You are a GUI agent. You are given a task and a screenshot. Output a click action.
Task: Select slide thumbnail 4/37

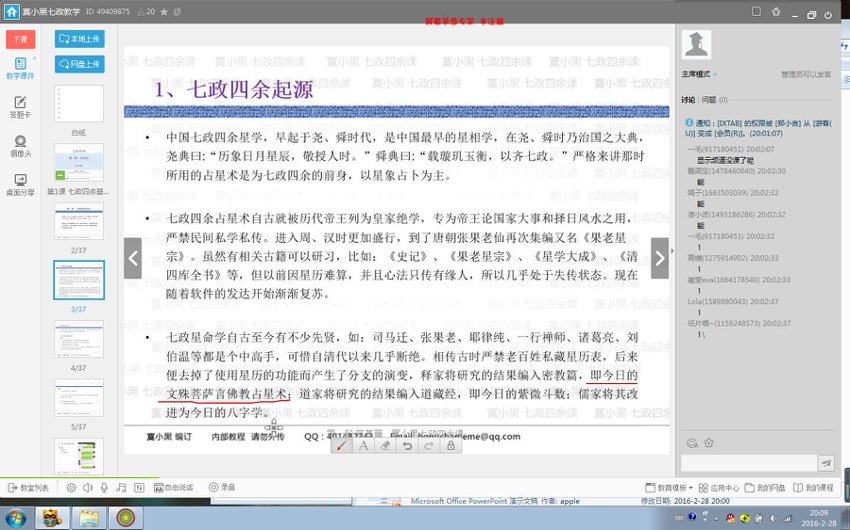point(79,339)
